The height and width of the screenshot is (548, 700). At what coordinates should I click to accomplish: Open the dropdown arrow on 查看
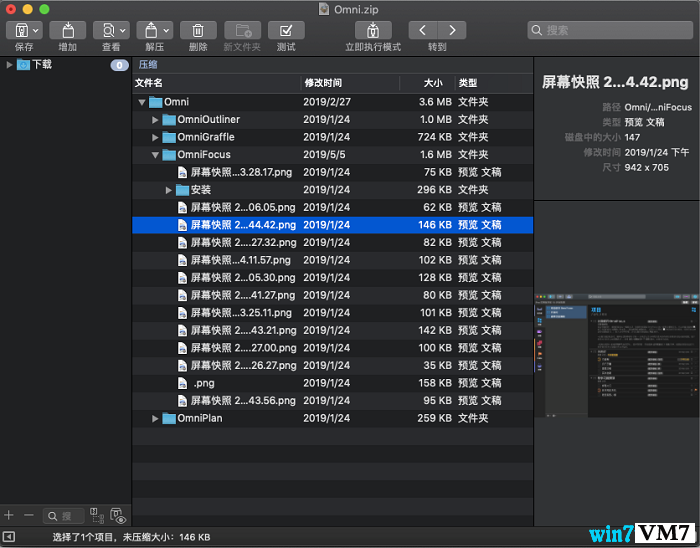(122, 30)
